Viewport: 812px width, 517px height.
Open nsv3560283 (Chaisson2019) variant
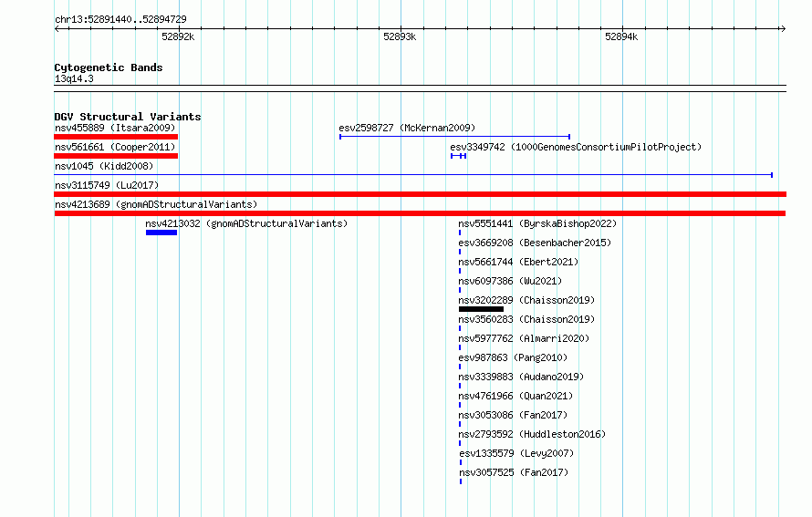526,319
